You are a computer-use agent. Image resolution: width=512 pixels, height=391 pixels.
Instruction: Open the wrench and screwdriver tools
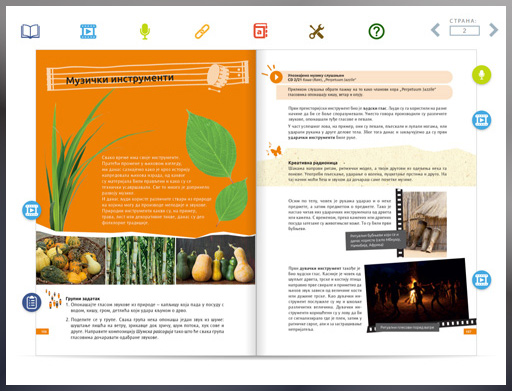pyautogui.click(x=316, y=32)
